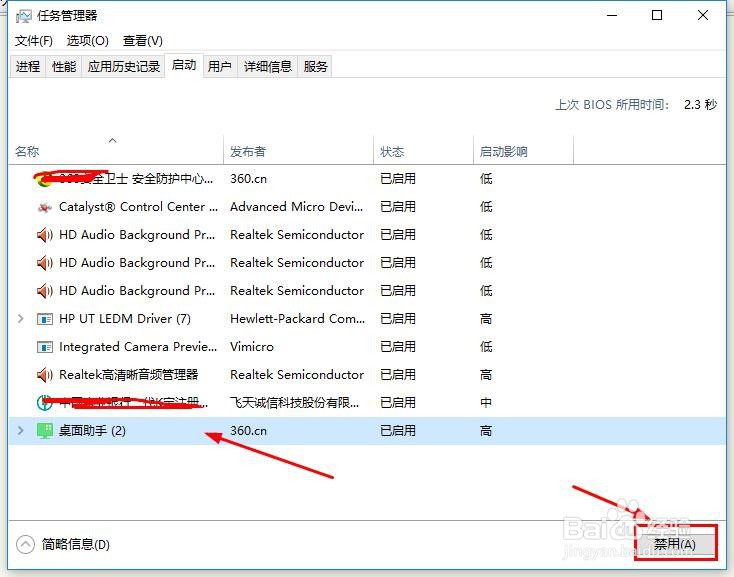This screenshot has width=734, height=577.
Task: Click the Task Manager title bar icon
Action: [23, 16]
